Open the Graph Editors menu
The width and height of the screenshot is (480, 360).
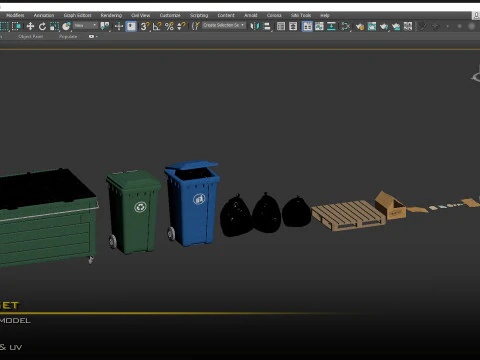point(77,15)
